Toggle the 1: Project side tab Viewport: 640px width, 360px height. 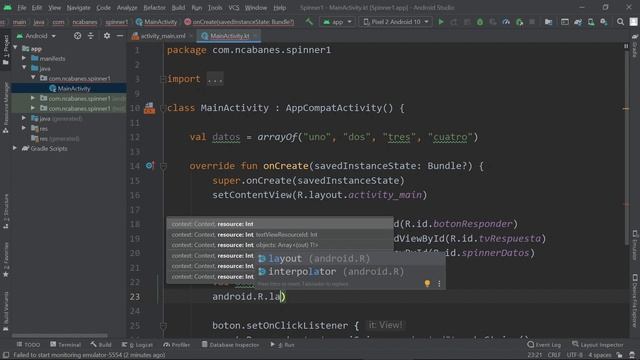(6, 49)
